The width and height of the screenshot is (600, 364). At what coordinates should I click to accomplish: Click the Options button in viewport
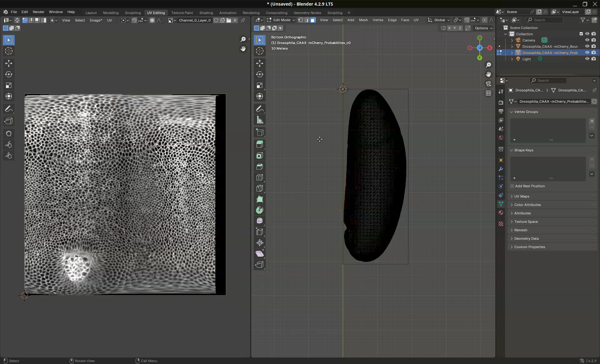[483, 28]
